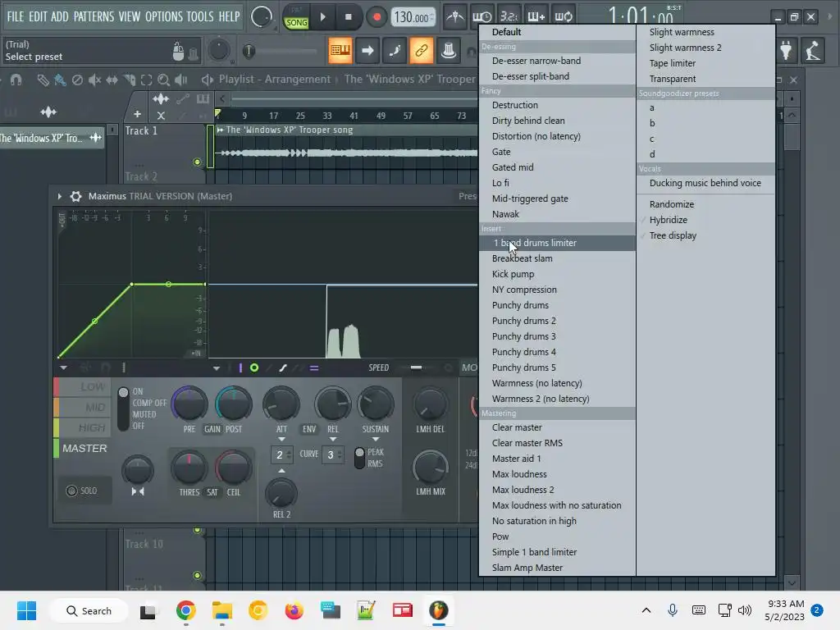Toggle SONG/PAT mode switch

296,17
